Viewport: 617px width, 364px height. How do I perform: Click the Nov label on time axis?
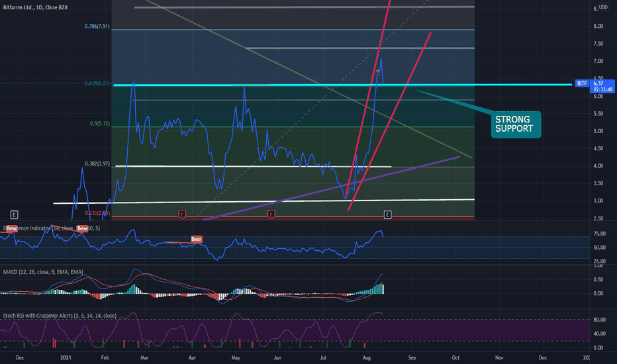coord(499,357)
